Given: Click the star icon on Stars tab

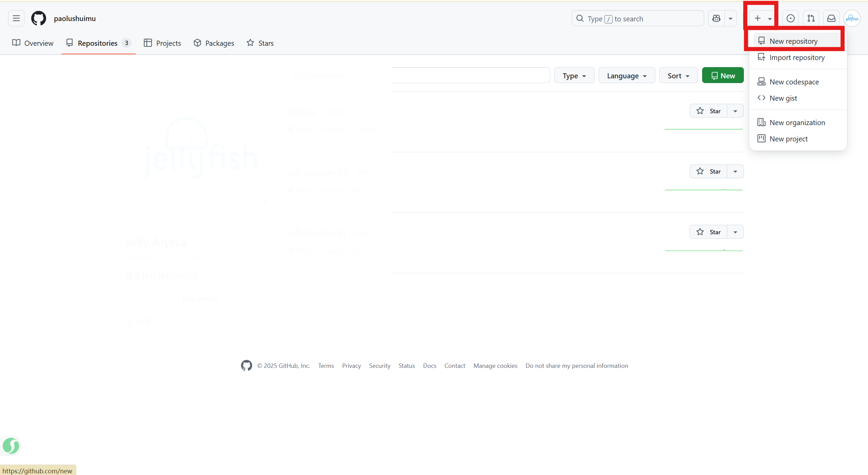Looking at the screenshot, I should click(250, 43).
